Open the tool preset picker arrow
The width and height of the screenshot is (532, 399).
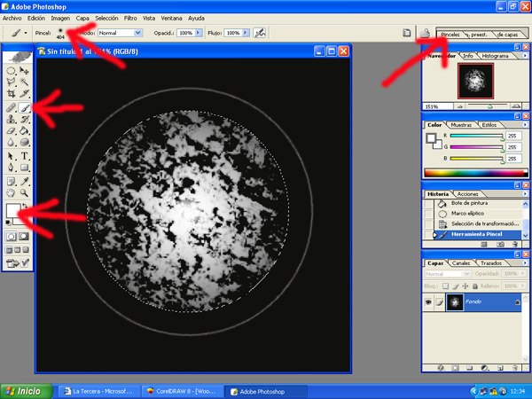tap(26, 33)
